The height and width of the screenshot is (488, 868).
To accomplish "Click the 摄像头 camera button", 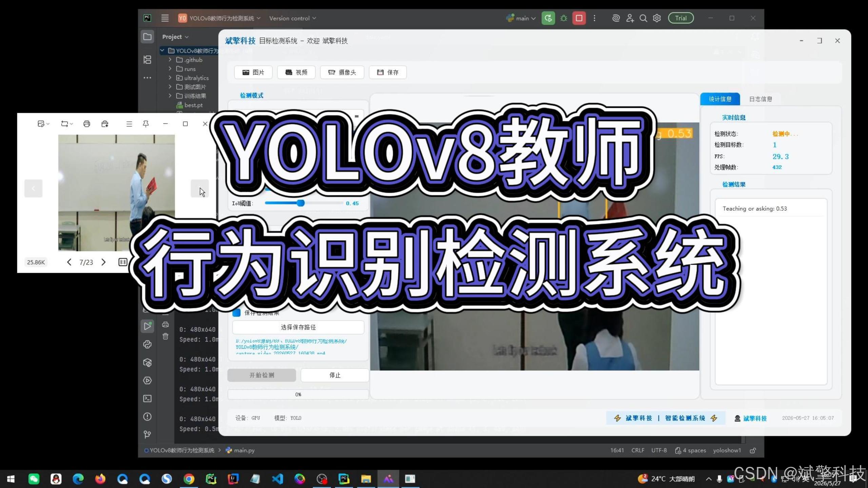I will coord(342,72).
